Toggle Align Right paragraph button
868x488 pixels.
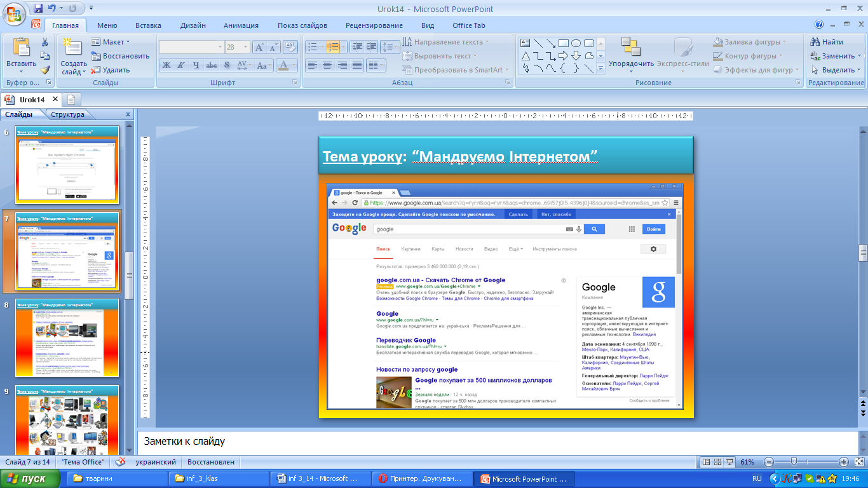pyautogui.click(x=342, y=65)
